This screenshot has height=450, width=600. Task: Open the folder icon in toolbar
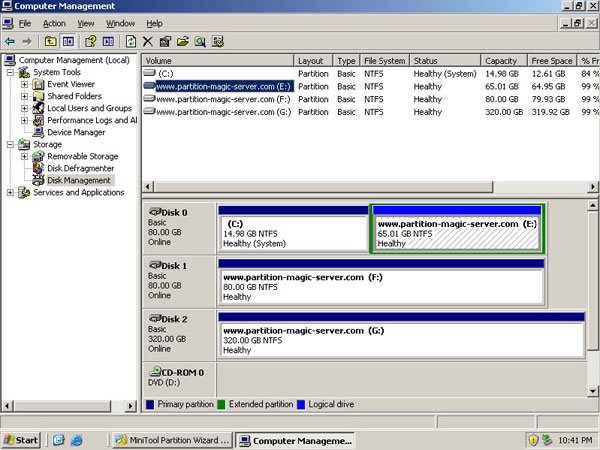pos(183,41)
